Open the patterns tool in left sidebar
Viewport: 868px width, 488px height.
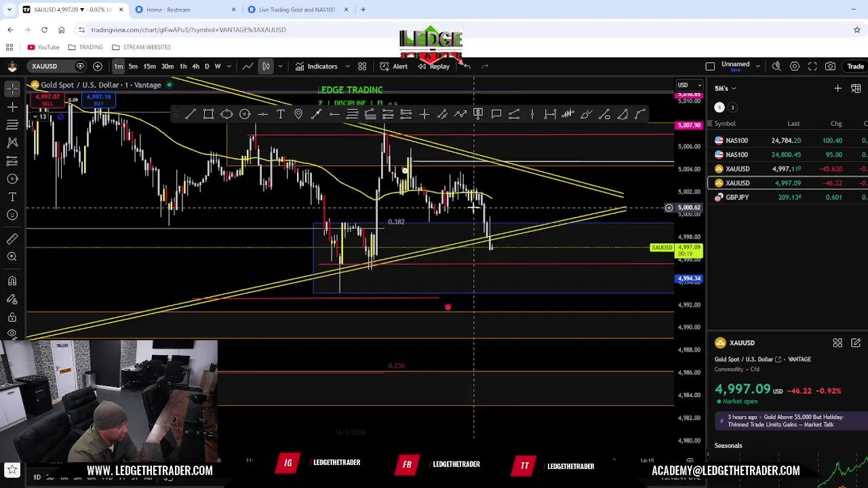click(12, 143)
